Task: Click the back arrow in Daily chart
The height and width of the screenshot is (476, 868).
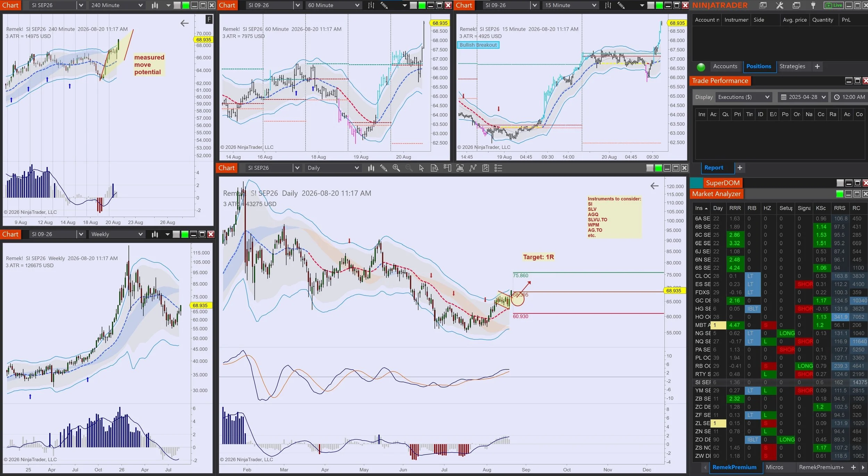Action: 654,186
